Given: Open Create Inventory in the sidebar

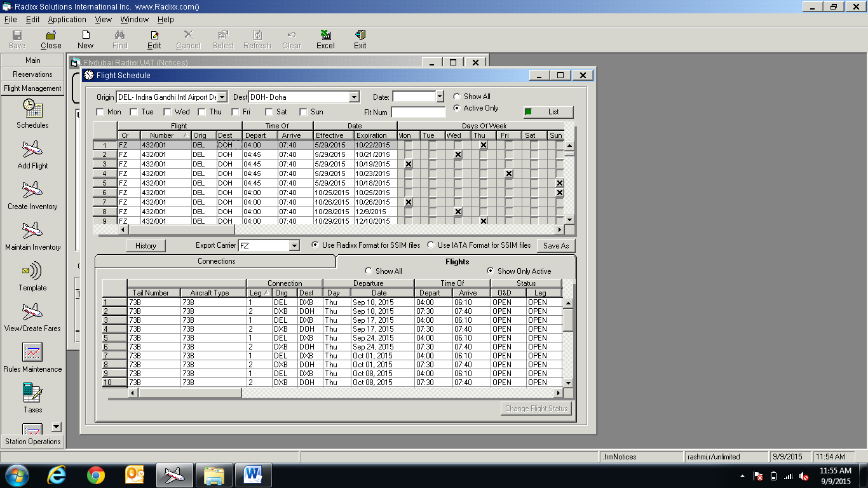Looking at the screenshot, I should (32, 190).
